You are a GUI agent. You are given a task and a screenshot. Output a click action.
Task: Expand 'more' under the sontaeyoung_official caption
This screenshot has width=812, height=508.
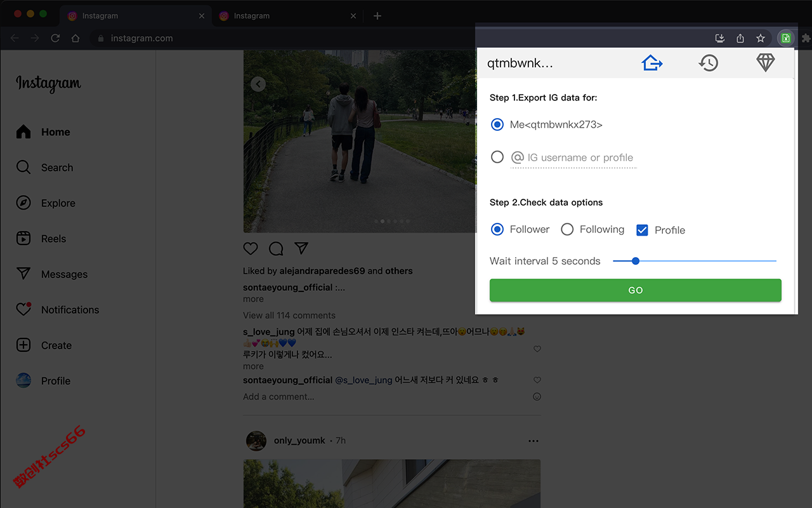point(253,299)
